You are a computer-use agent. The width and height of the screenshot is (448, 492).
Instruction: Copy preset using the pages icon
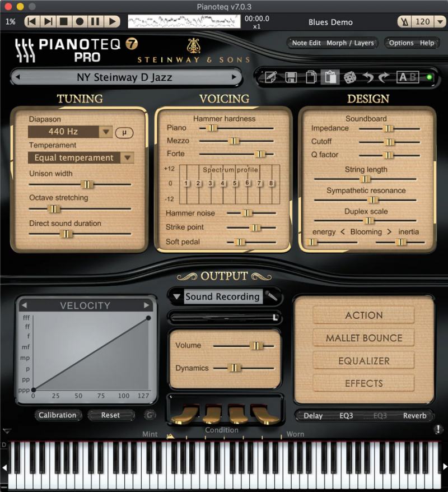pos(311,77)
